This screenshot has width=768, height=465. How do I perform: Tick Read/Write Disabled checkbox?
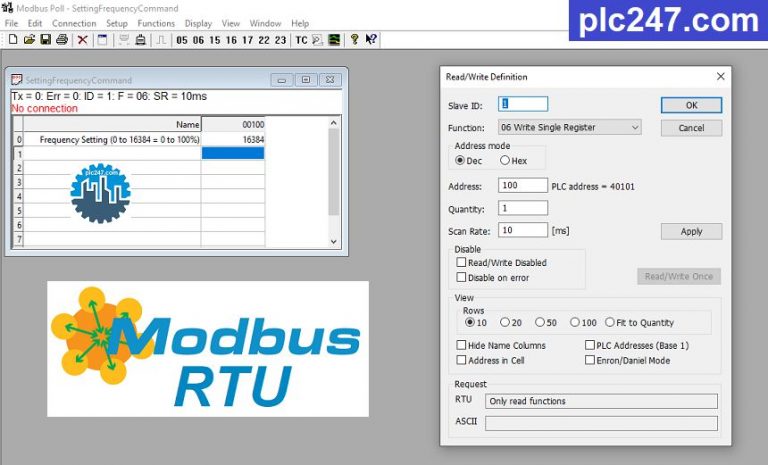click(461, 262)
